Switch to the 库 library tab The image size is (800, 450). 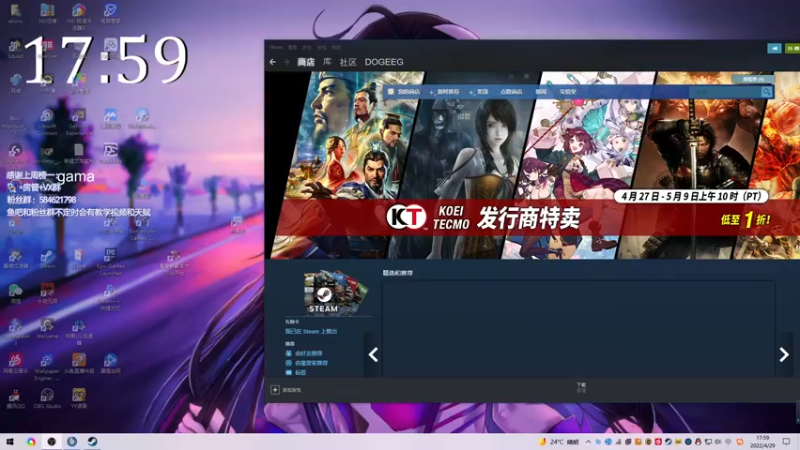point(327,62)
